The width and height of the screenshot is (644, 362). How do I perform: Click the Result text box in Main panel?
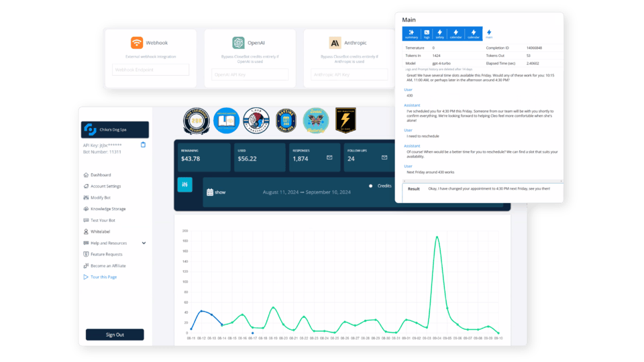[482, 192]
